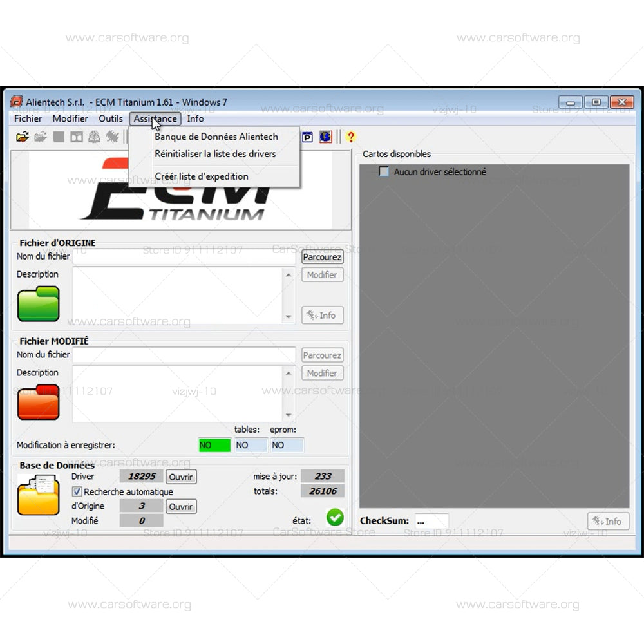Click the ECM Titanium app title icon
644x644 pixels.
(17, 102)
